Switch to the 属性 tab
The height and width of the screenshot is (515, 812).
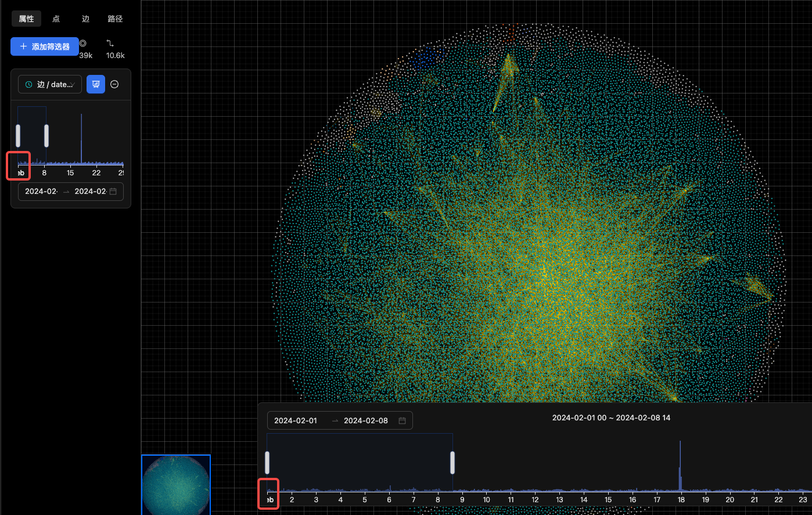tap(26, 19)
